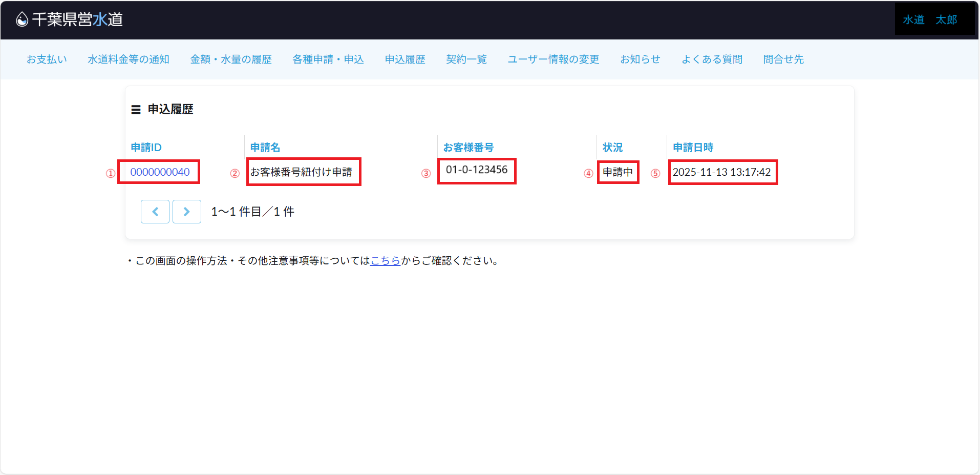This screenshot has width=980, height=475.
Task: Click the hamburger icon beside 申込履歴 heading
Action: point(136,110)
